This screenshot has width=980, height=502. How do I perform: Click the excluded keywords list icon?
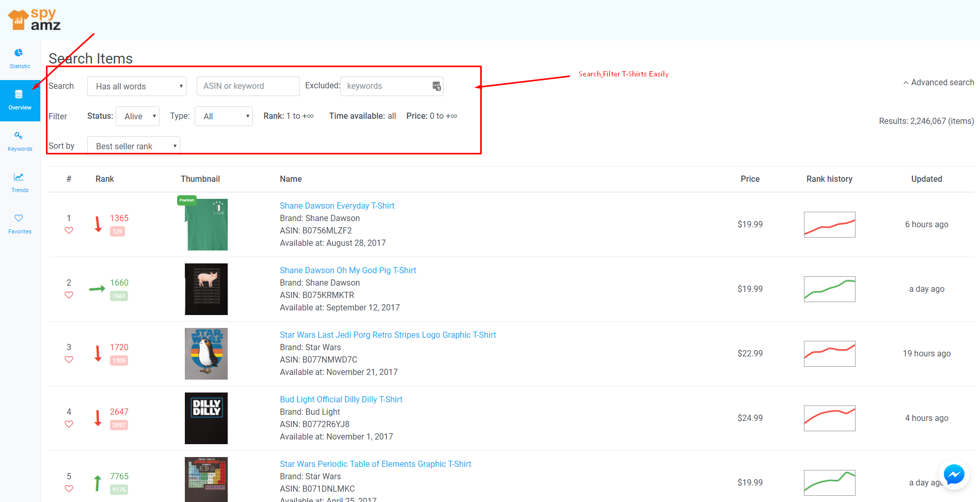436,86
